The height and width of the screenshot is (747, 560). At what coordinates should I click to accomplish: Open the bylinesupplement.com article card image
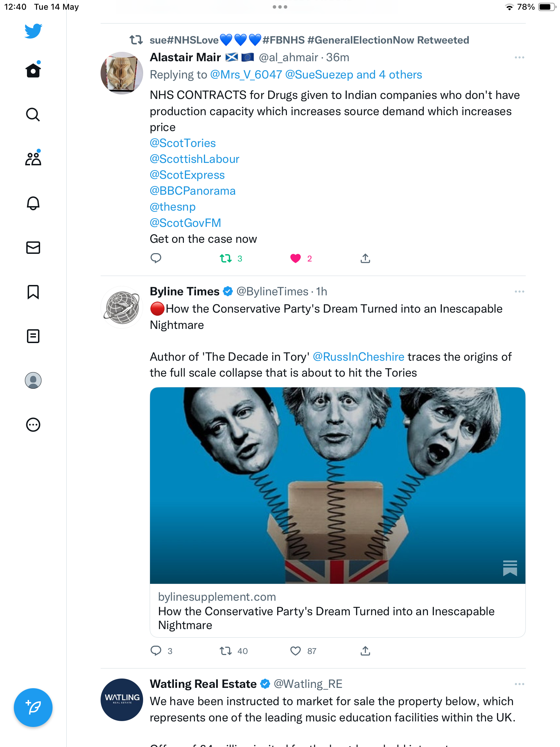pyautogui.click(x=337, y=486)
